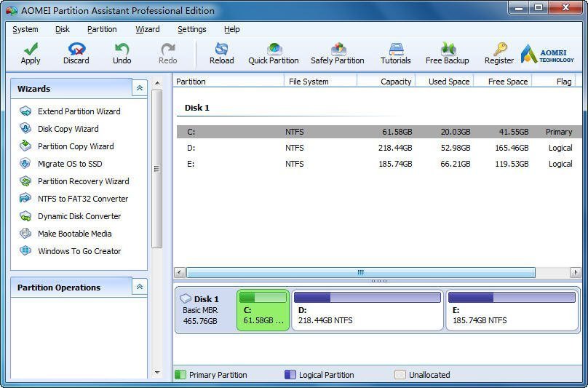The height and width of the screenshot is (388, 588).
Task: Launch the Disk Copy Wizard
Action: point(68,129)
